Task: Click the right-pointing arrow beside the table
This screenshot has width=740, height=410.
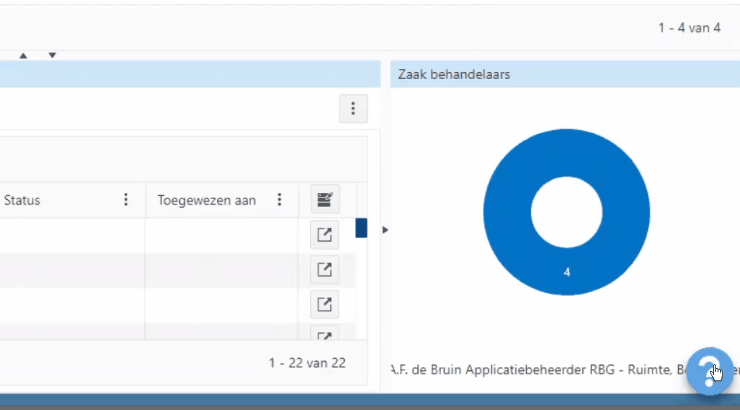Action: tap(386, 230)
